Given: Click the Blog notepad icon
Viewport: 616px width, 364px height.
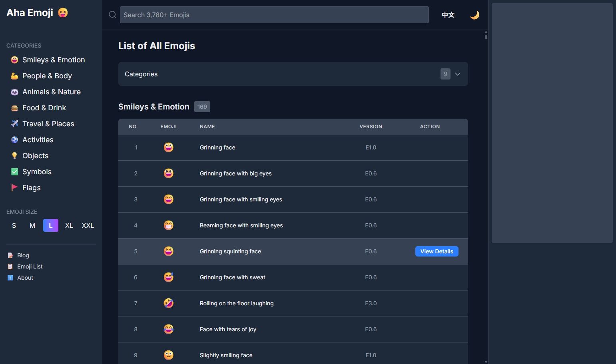Looking at the screenshot, I should click(10, 255).
